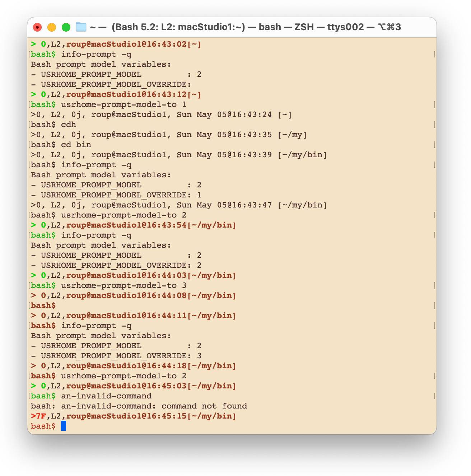
Task: Click the yellow minimize window button
Action: coord(52,27)
